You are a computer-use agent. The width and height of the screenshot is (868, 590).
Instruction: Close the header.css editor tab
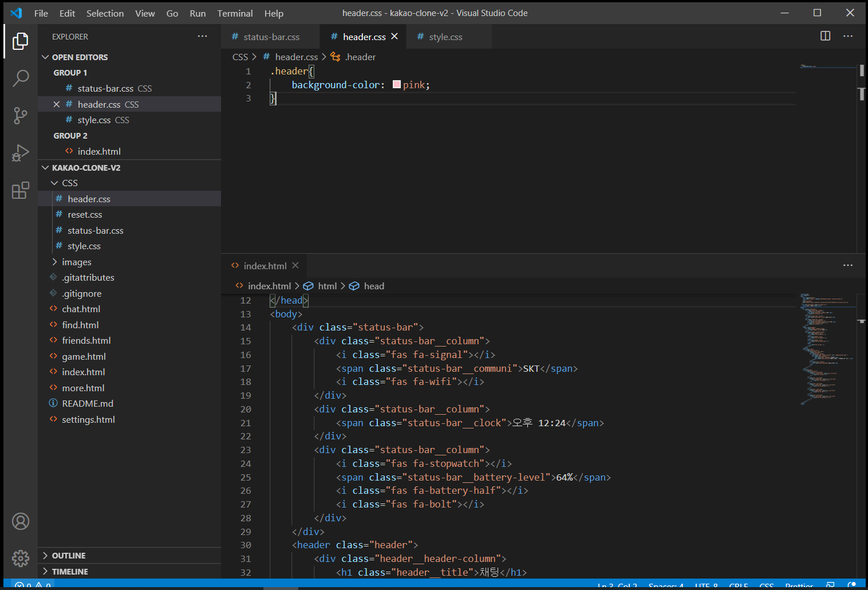pyautogui.click(x=394, y=36)
